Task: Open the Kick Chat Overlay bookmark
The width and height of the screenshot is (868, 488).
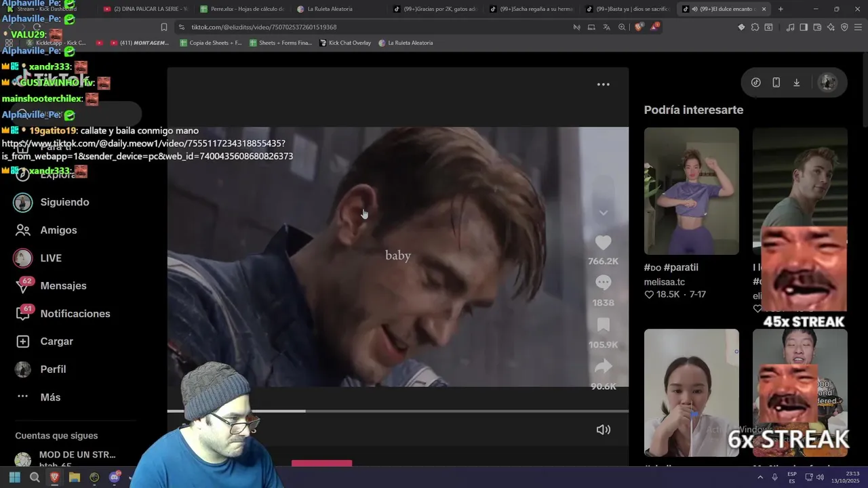Action: click(x=345, y=43)
